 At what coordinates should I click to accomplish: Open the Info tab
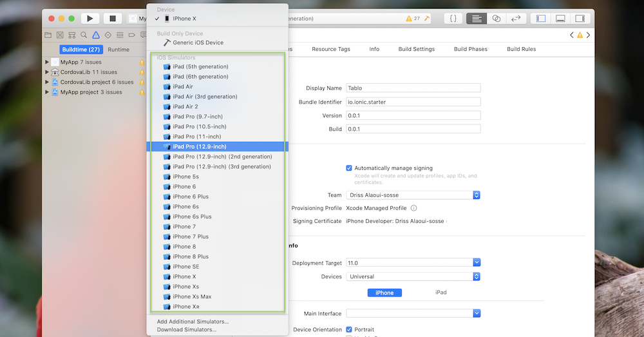374,49
